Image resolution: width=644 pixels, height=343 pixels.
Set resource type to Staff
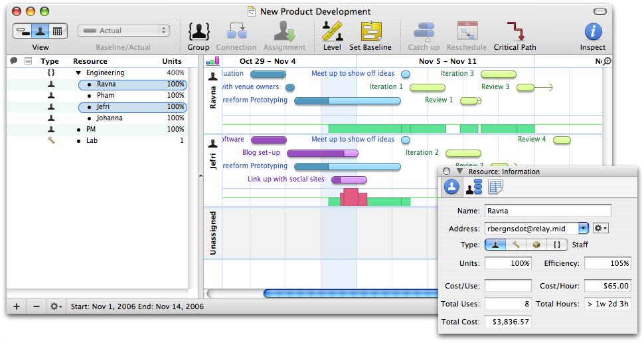(495, 245)
